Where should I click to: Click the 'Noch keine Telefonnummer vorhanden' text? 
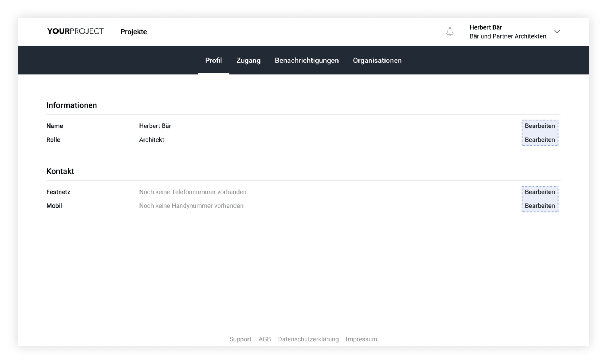pos(193,192)
